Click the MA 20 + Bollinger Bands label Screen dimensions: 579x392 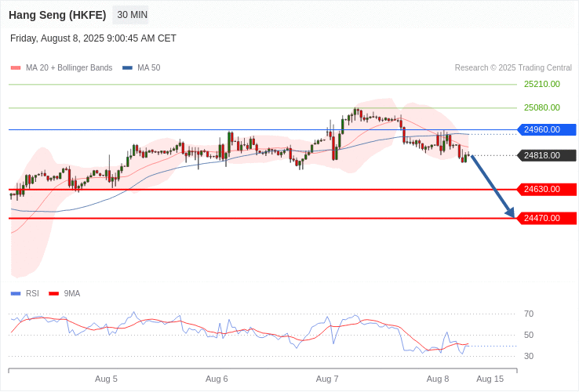(x=69, y=68)
